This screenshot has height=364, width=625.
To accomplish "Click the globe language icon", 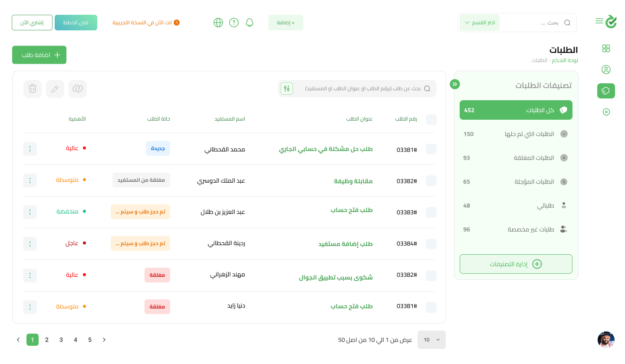I will (x=218, y=23).
